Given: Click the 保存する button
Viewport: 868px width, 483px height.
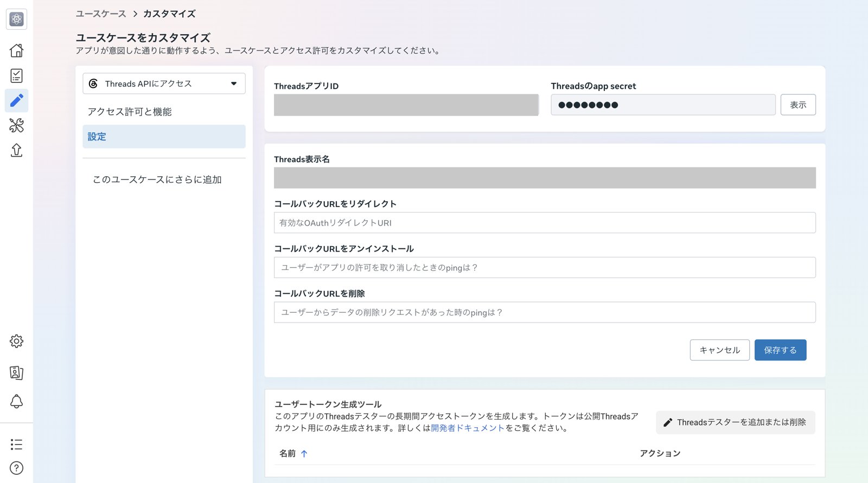Looking at the screenshot, I should pos(781,350).
